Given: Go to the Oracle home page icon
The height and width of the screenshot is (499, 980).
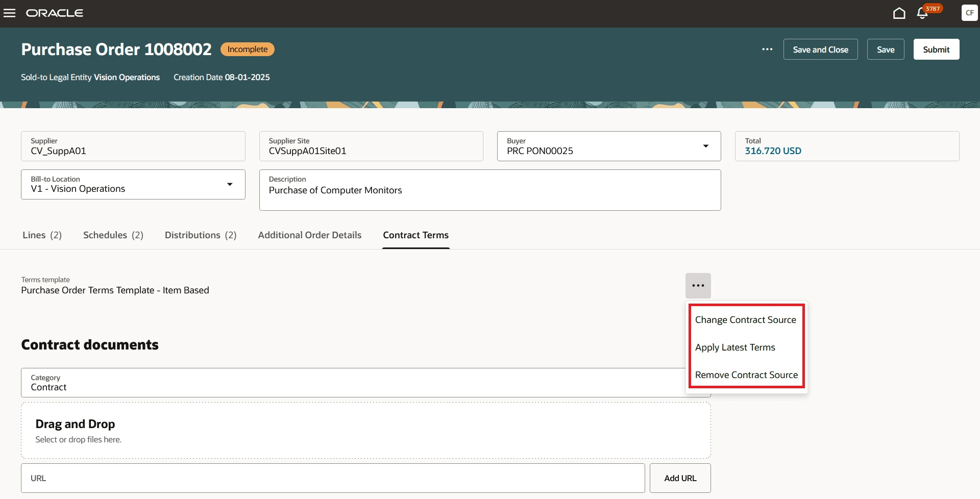Looking at the screenshot, I should point(899,13).
